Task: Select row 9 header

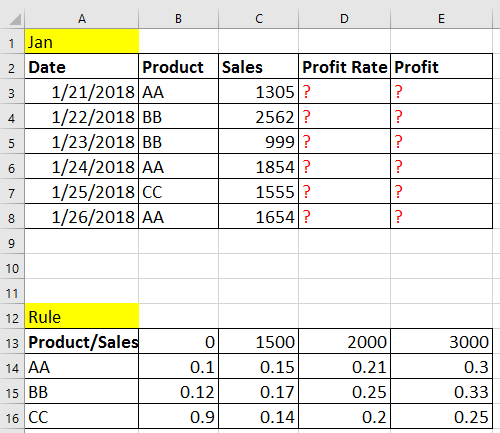Action: pyautogui.click(x=12, y=243)
